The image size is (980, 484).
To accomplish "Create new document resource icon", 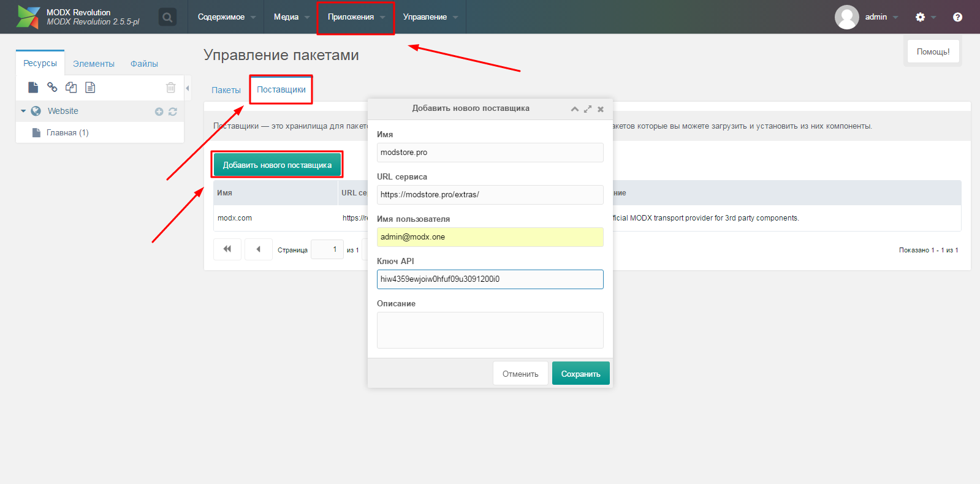I will [33, 88].
